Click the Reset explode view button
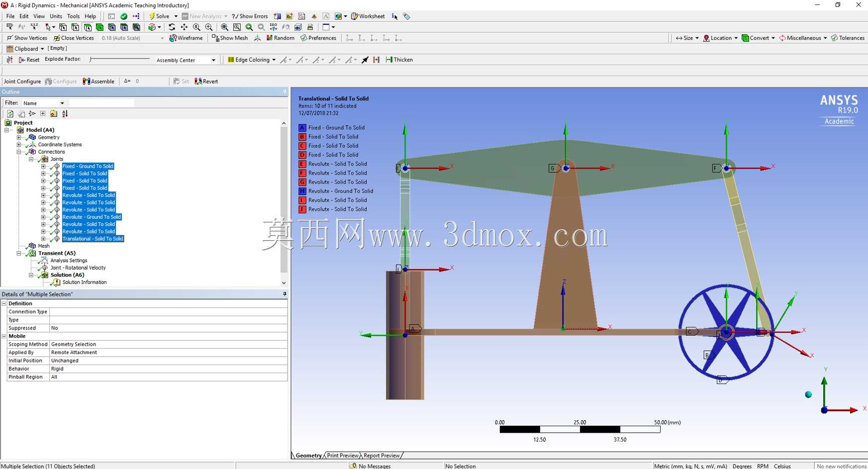Image resolution: width=868 pixels, height=469 pixels. point(29,60)
